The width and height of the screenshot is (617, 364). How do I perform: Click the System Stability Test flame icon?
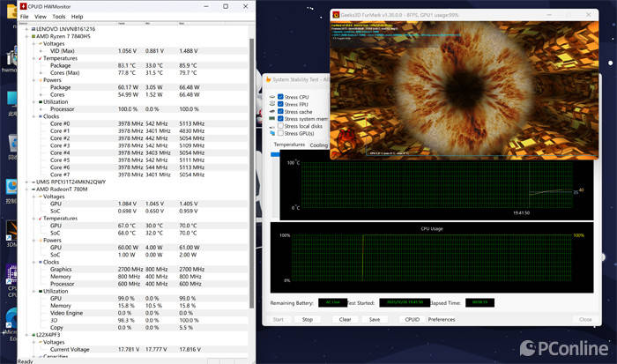point(269,79)
